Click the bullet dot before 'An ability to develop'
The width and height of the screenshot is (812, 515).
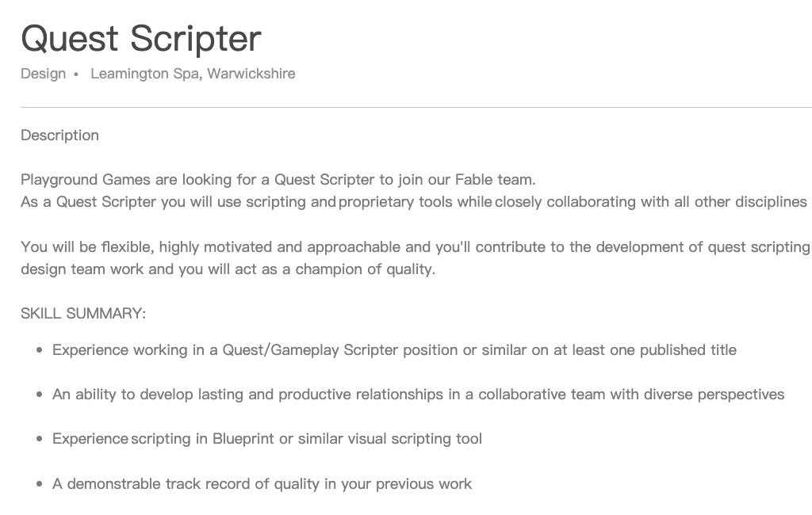(40, 395)
